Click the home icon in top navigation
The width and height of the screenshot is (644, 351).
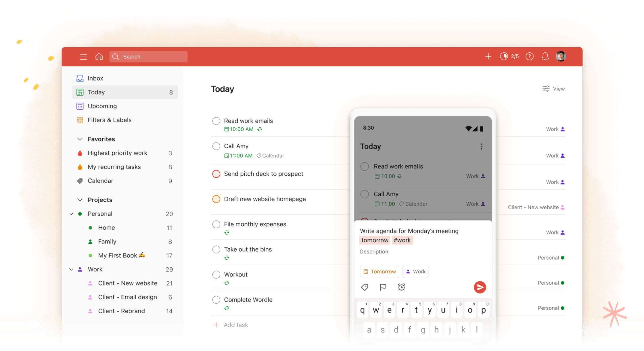pos(99,57)
